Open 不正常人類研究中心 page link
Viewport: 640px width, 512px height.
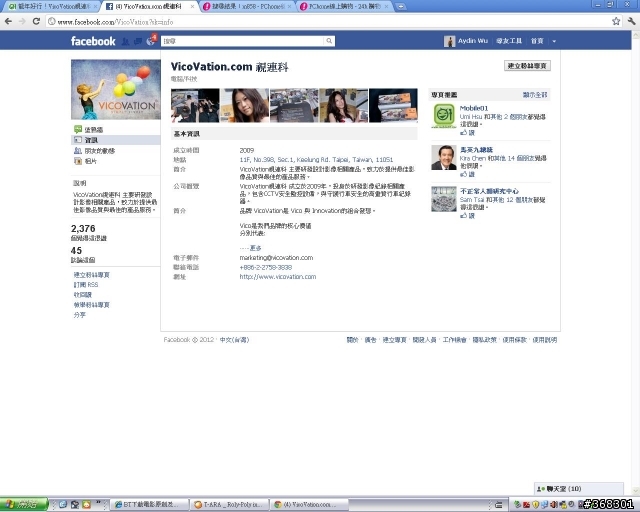[489, 191]
